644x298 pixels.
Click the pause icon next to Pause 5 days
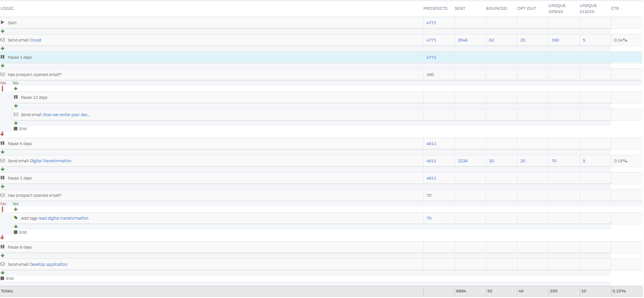[x=3, y=144]
